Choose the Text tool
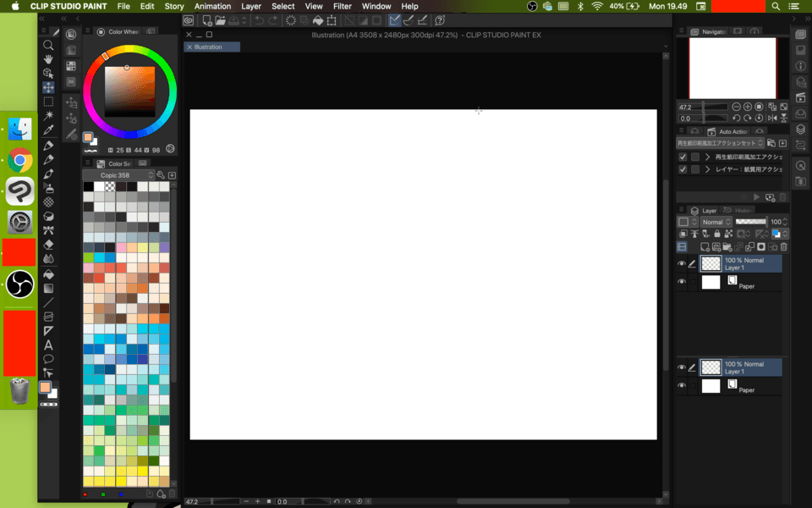 coord(48,345)
